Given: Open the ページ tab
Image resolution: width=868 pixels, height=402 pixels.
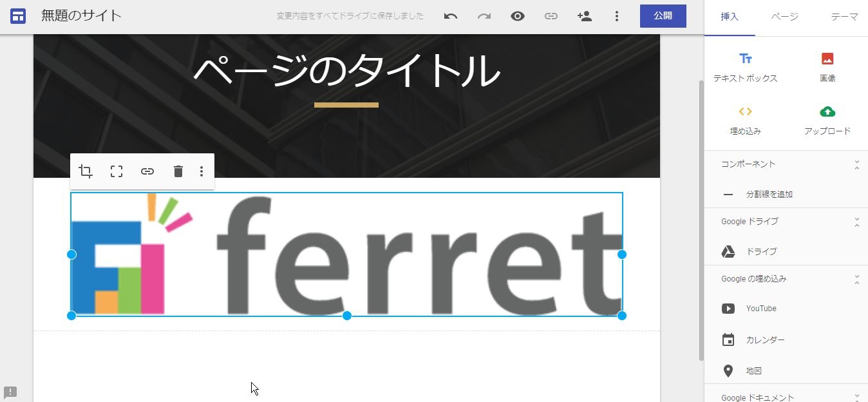Looking at the screenshot, I should tap(784, 17).
